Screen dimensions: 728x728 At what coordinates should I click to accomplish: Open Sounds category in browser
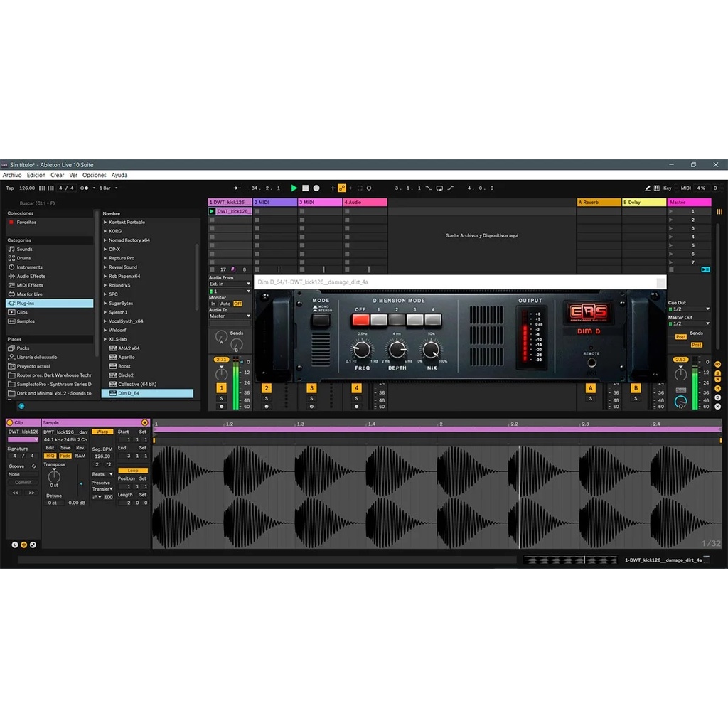point(24,250)
